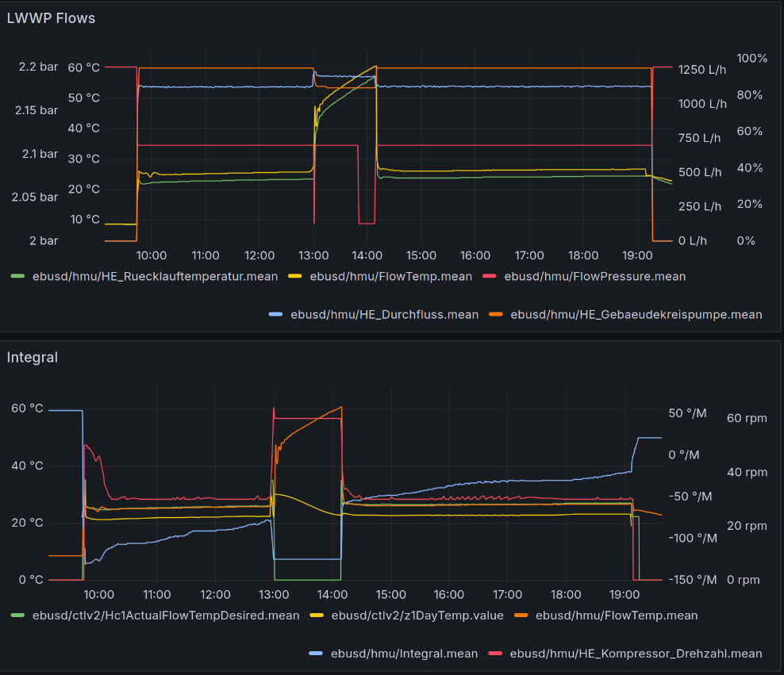The image size is (784, 675).
Task: Click blue color swatch of HE_Durchfluss.mean
Action: [x=276, y=315]
